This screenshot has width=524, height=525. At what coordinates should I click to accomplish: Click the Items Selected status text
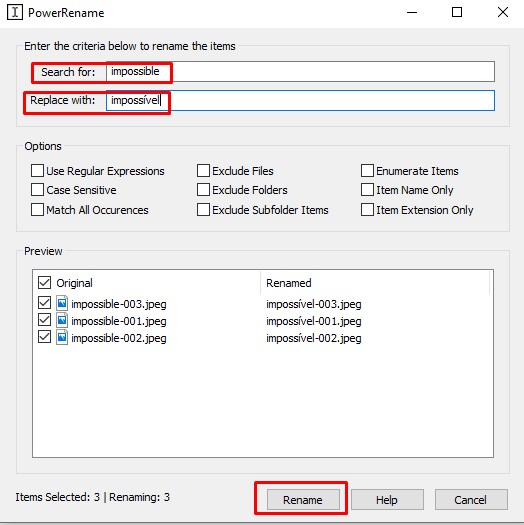[x=92, y=497]
